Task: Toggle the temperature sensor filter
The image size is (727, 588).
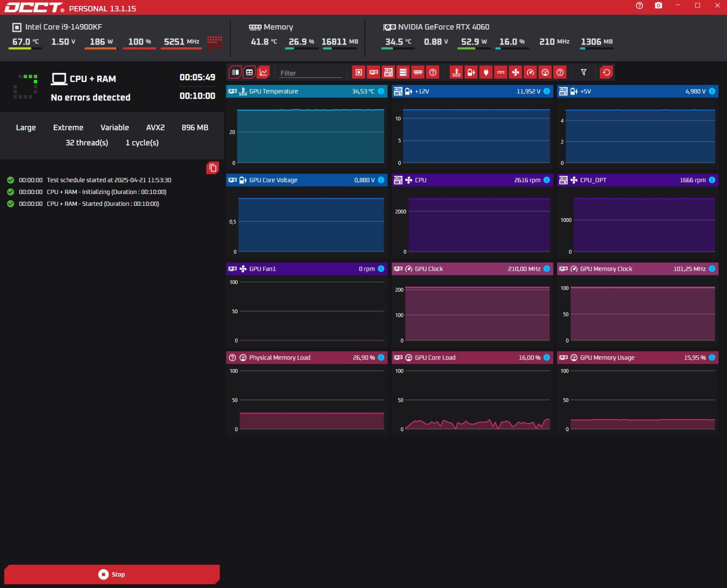Action: (x=456, y=72)
